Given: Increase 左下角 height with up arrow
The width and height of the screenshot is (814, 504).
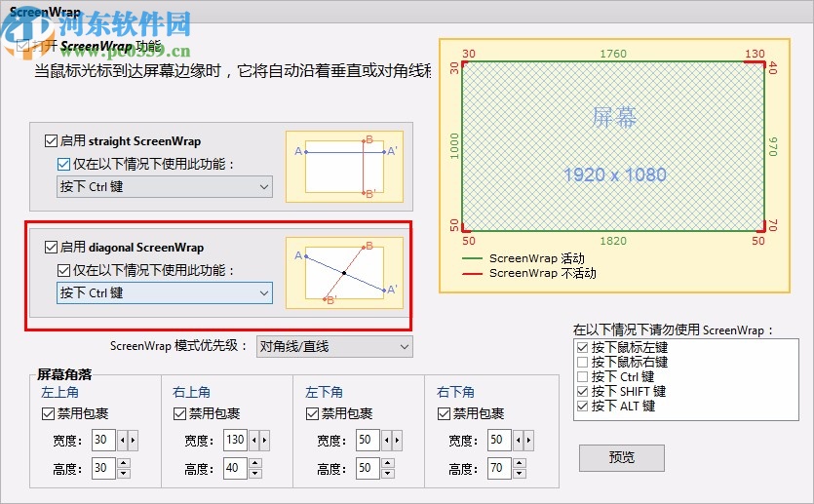Looking at the screenshot, I should click(x=388, y=463).
